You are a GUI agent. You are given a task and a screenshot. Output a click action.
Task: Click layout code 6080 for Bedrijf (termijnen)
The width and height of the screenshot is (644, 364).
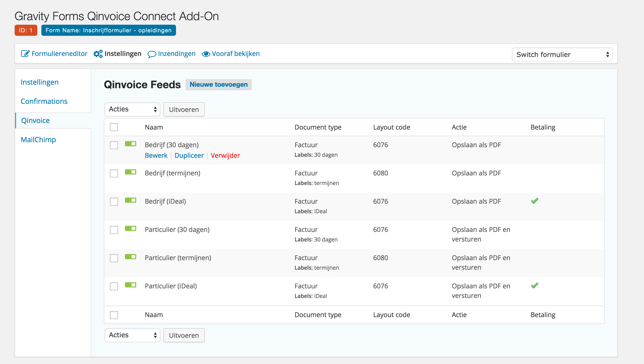(x=380, y=173)
